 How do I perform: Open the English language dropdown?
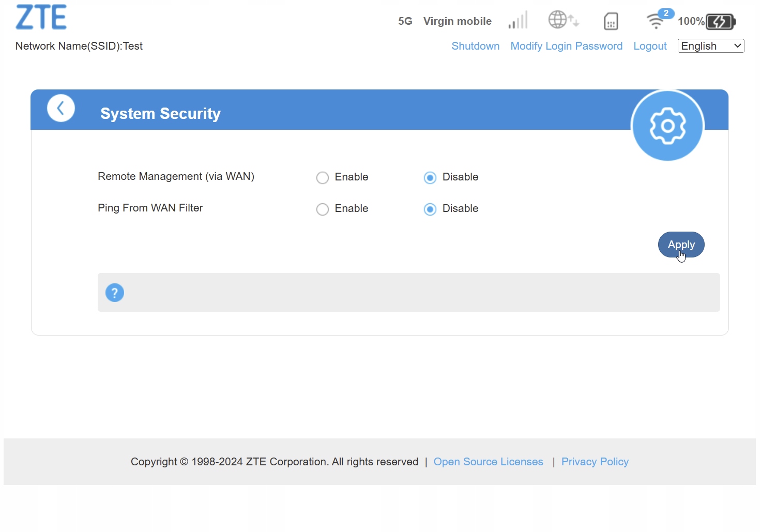point(711,46)
